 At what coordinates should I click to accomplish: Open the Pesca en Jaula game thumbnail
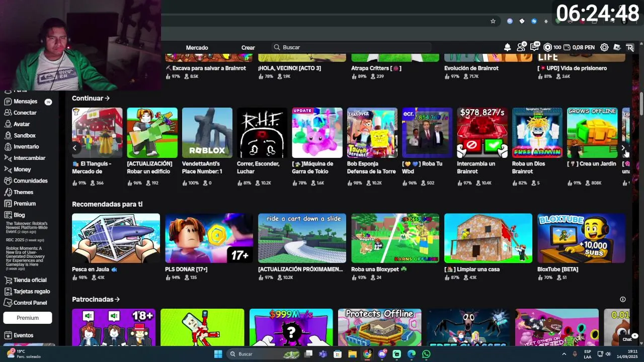pyautogui.click(x=116, y=238)
